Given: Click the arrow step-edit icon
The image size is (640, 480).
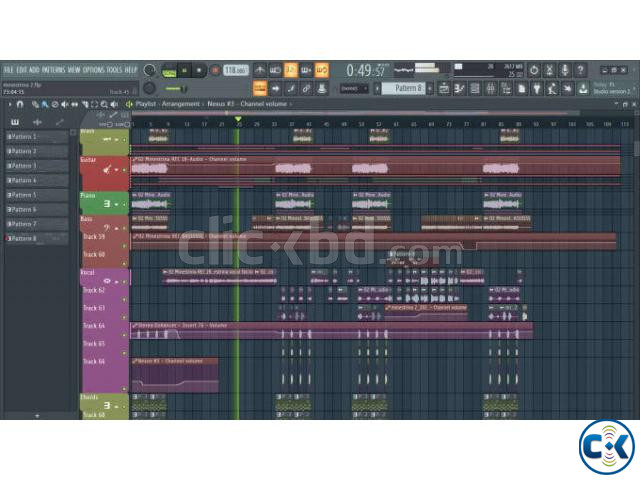Looking at the screenshot, I should coord(275,88).
